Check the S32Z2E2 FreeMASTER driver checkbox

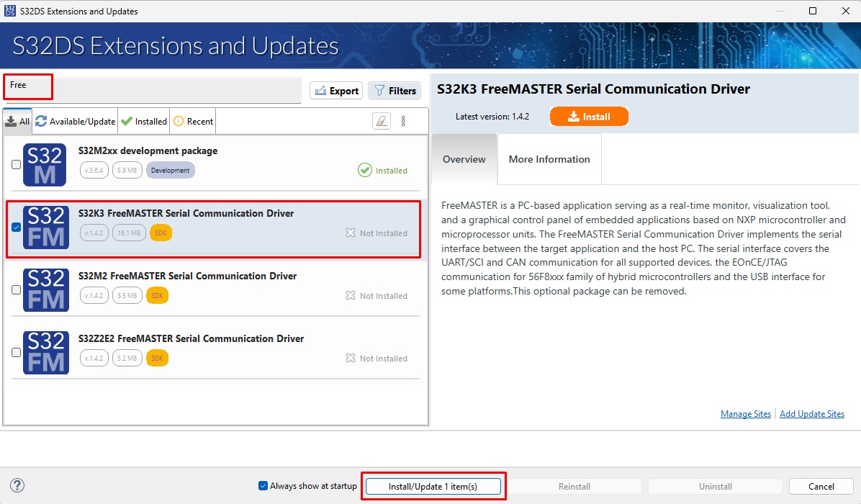pyautogui.click(x=17, y=353)
